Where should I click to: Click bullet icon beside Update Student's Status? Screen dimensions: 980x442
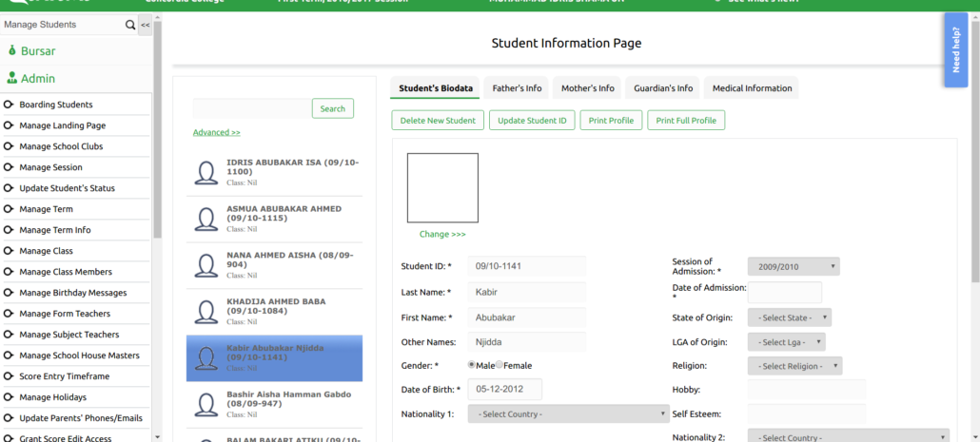point(9,188)
